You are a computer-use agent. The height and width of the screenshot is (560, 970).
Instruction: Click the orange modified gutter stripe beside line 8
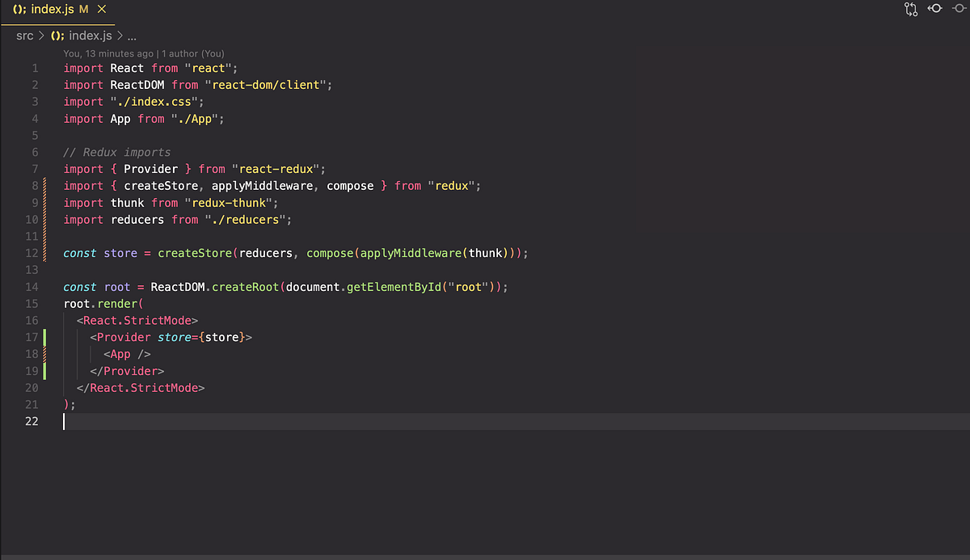(46, 185)
